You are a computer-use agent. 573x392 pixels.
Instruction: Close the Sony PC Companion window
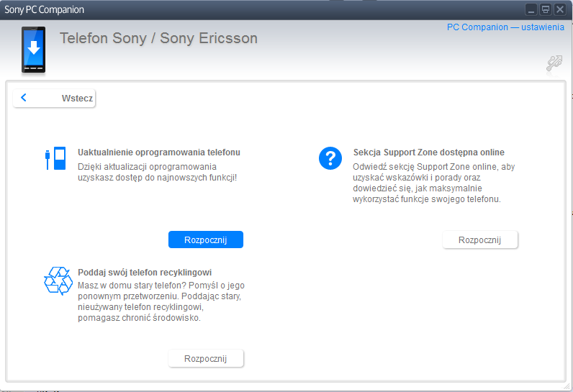pyautogui.click(x=560, y=9)
